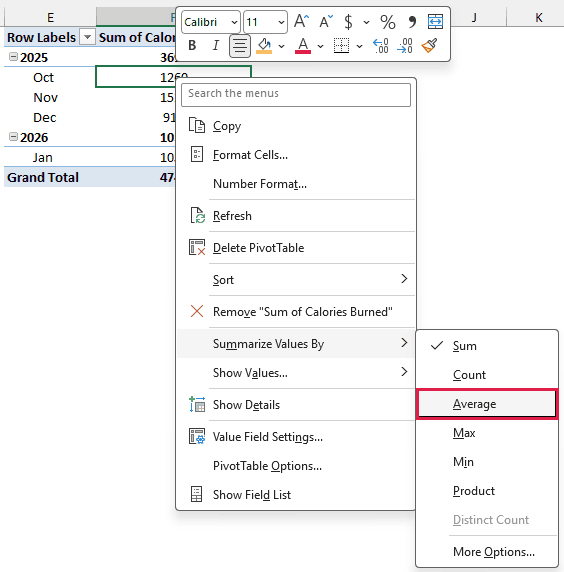564x572 pixels.
Task: Choose Copy from context menu
Action: pos(296,126)
